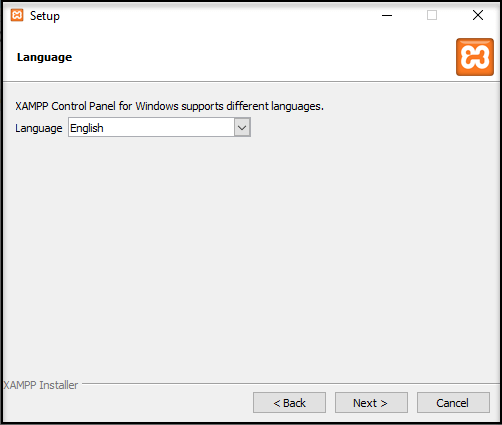Click the bold Language page heading
This screenshot has height=425, width=502.
pyautogui.click(x=44, y=57)
